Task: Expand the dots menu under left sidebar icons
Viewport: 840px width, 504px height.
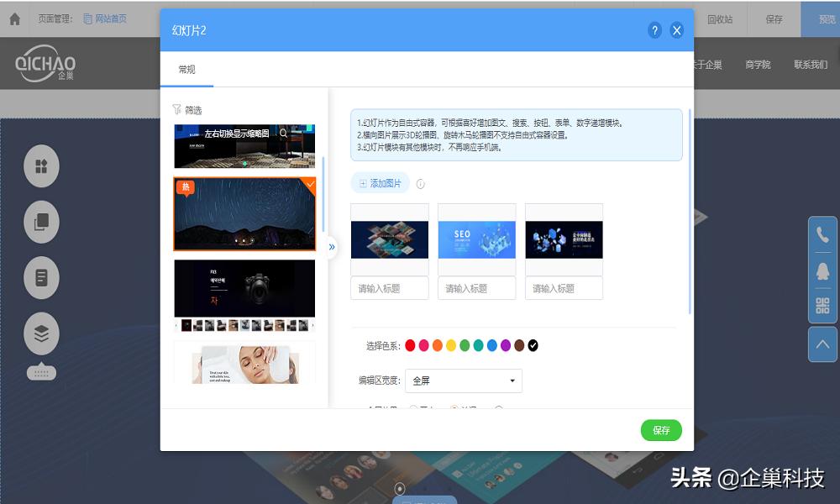Action: (40, 372)
